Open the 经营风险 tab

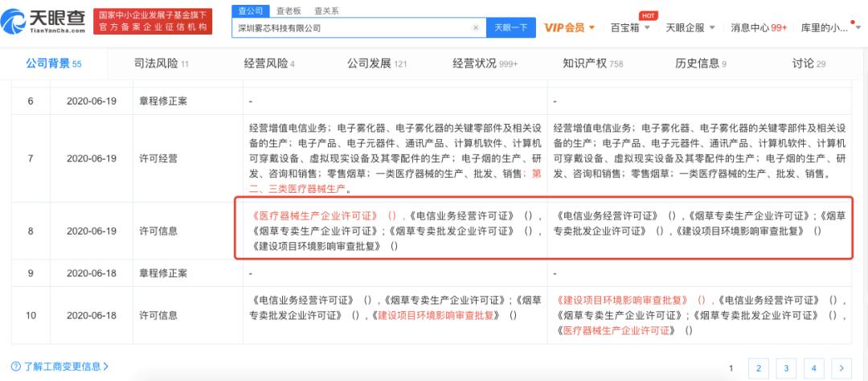click(269, 63)
